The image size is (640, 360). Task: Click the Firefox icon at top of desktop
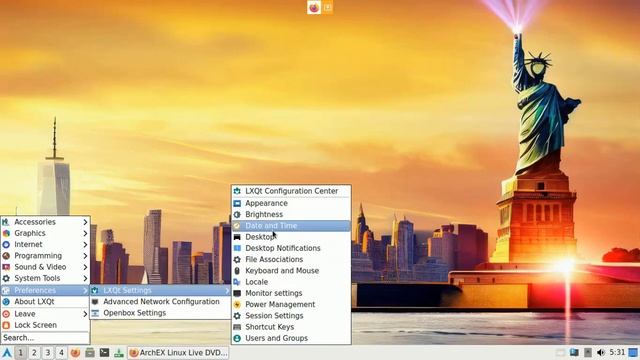(314, 7)
